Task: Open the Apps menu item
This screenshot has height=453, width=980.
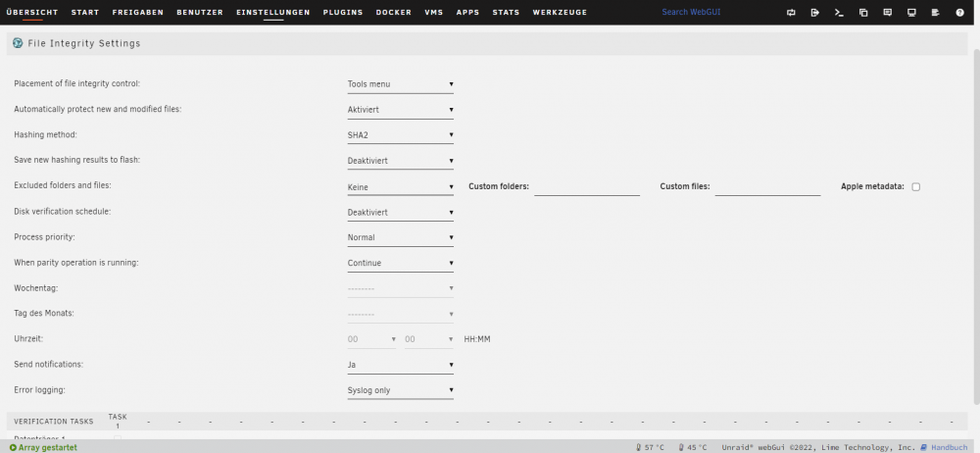Action: point(468,12)
